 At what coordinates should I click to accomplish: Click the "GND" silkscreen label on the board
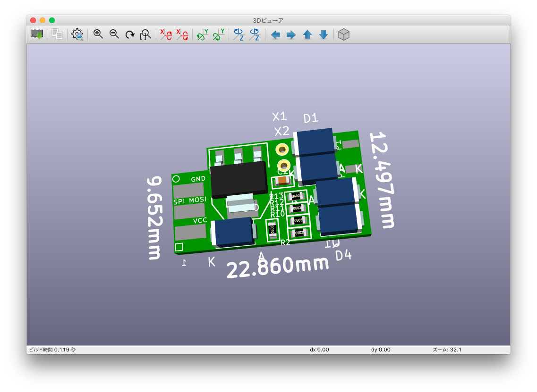198,179
